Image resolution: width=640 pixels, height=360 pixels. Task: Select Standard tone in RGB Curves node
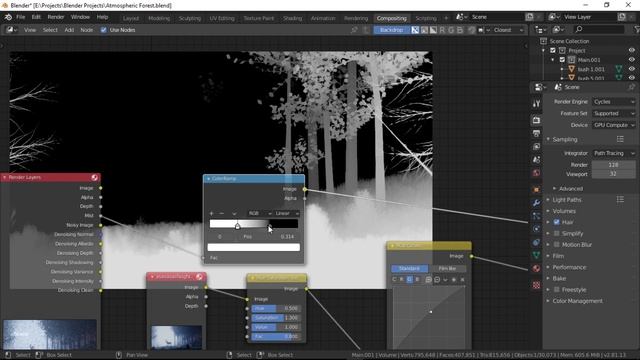click(x=409, y=269)
